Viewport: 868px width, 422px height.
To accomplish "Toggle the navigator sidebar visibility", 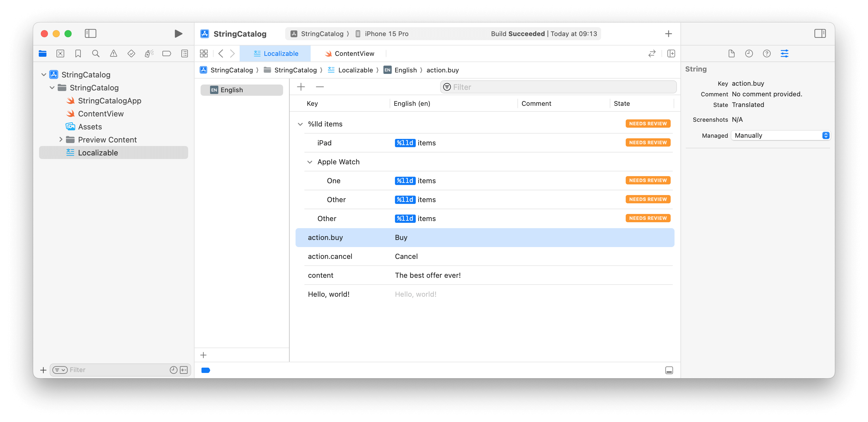I will pyautogui.click(x=90, y=33).
